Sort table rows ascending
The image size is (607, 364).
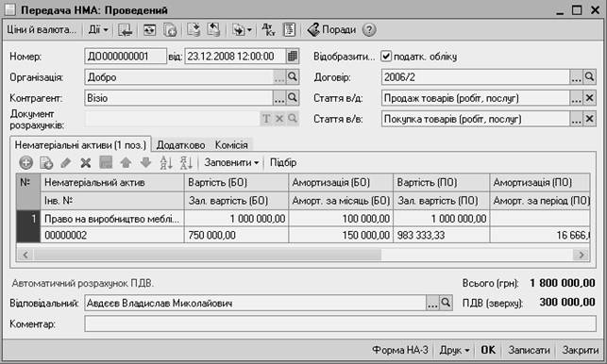pyautogui.click(x=166, y=163)
